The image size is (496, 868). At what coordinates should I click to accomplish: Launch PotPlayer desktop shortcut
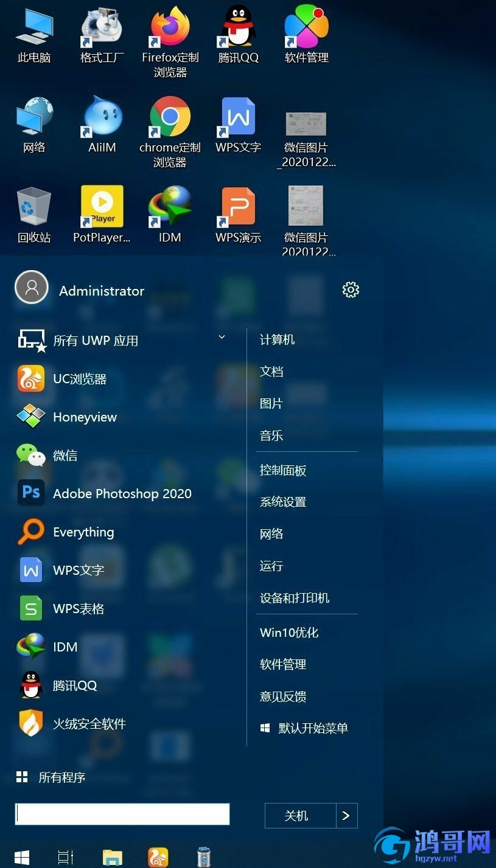click(102, 215)
